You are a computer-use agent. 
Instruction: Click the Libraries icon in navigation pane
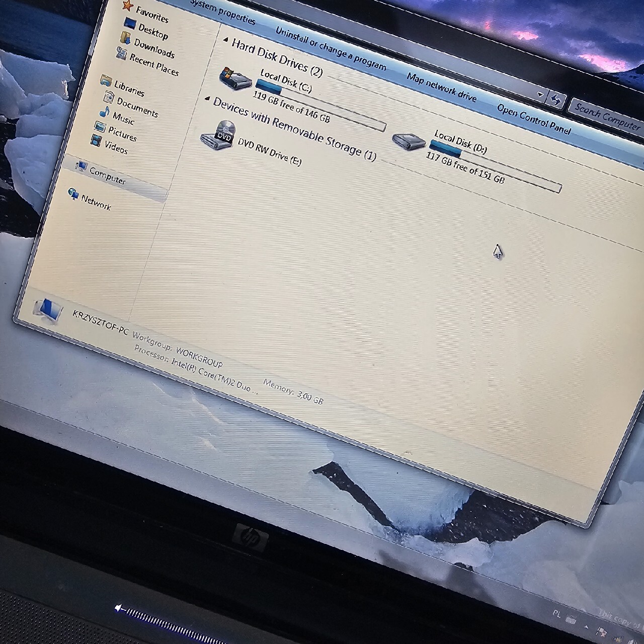[106, 80]
